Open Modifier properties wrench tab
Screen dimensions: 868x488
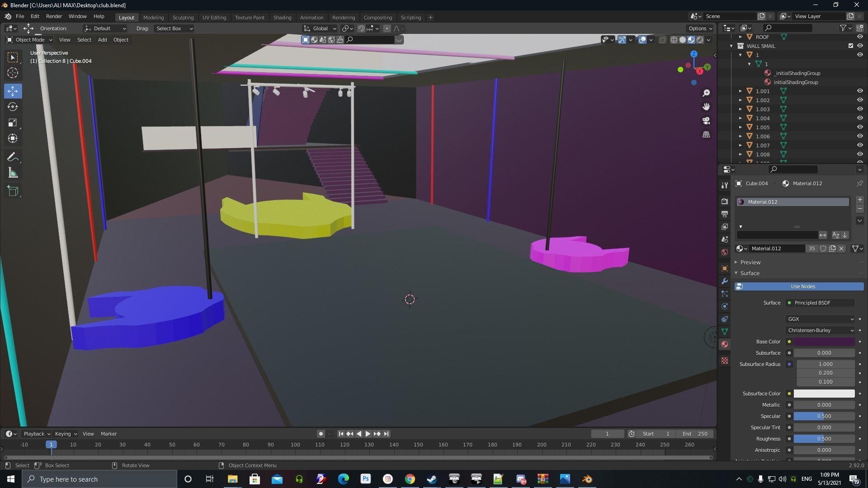coord(725,281)
